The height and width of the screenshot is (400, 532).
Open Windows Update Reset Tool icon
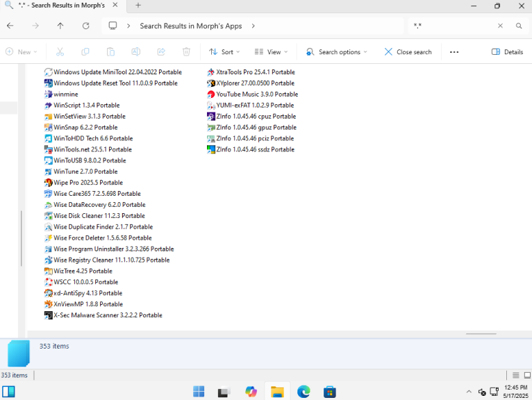click(x=48, y=83)
